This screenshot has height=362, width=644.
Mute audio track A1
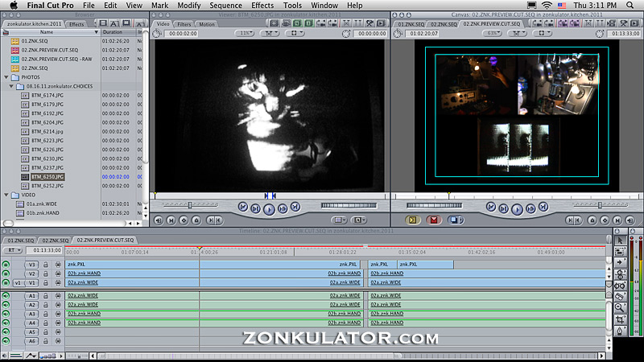(x=6, y=296)
